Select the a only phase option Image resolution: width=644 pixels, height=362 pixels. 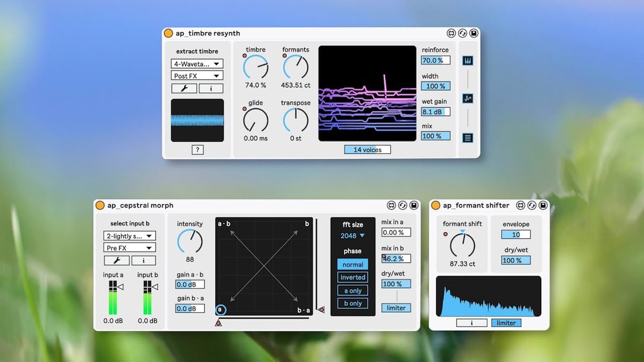click(x=353, y=291)
